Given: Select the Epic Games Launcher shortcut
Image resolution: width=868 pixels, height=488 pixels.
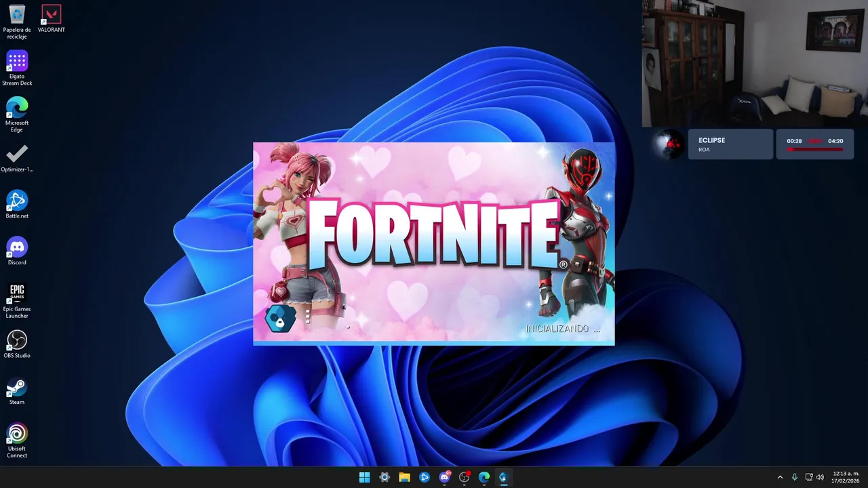Looking at the screenshot, I should pyautogui.click(x=17, y=300).
